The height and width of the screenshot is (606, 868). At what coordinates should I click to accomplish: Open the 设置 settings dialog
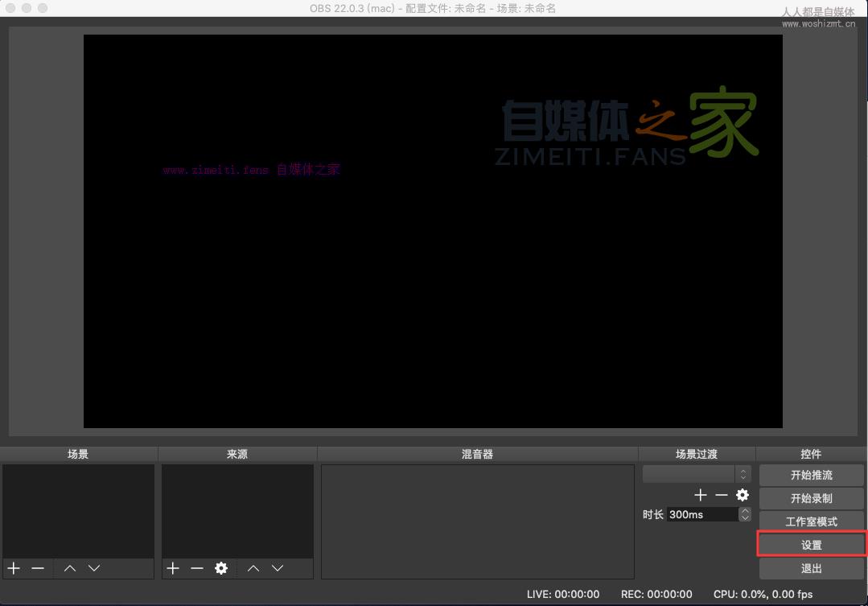pos(811,545)
